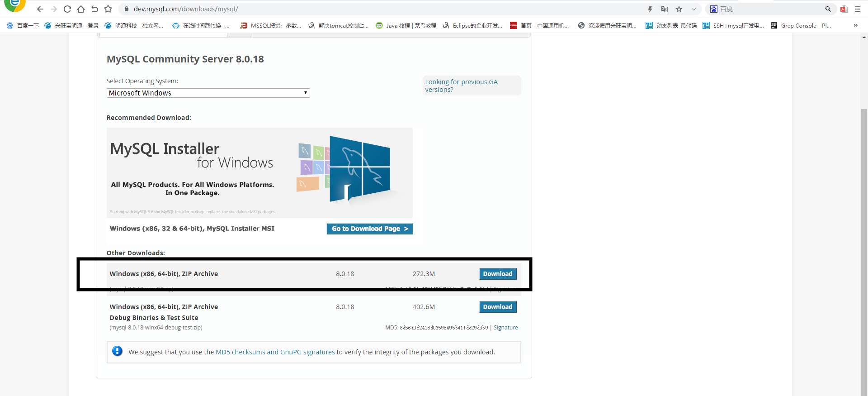
Task: Open the Signature link for debug-test zip
Action: coord(505,328)
